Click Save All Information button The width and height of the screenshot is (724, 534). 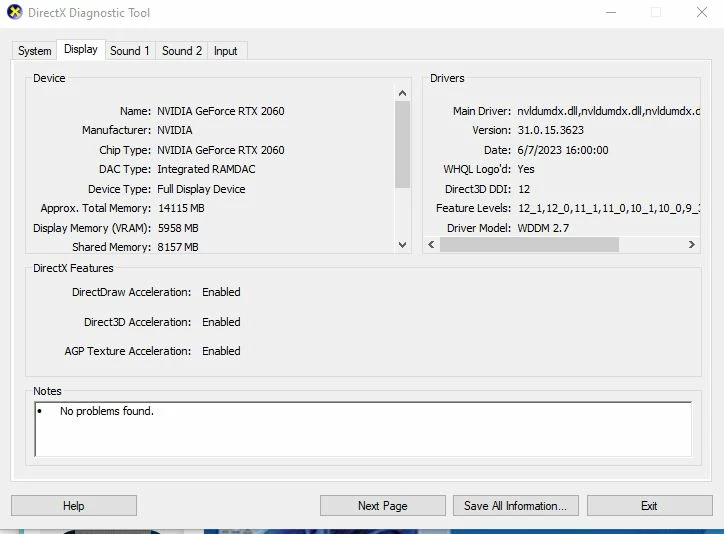pos(516,506)
